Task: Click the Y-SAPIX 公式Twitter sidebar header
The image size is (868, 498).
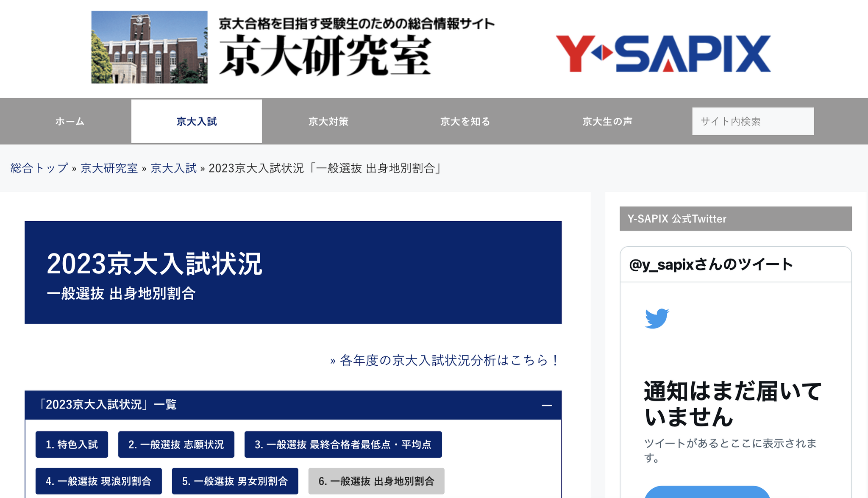Action: [736, 219]
